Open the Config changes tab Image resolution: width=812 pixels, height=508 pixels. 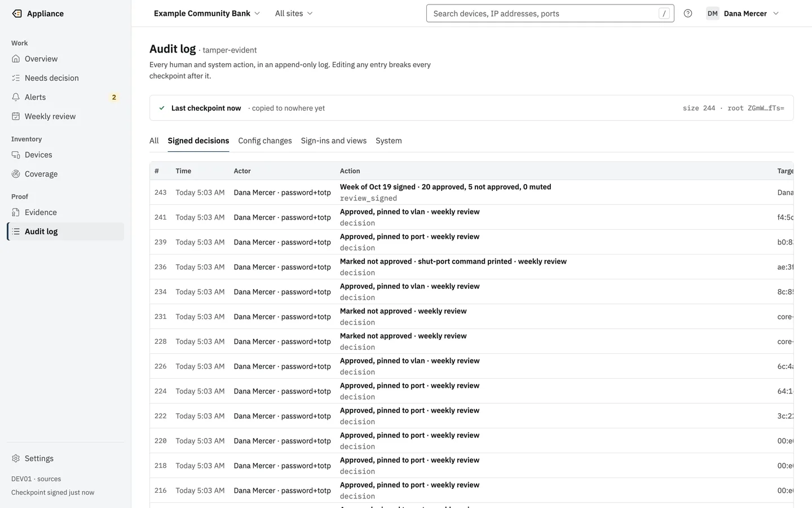[x=265, y=141]
